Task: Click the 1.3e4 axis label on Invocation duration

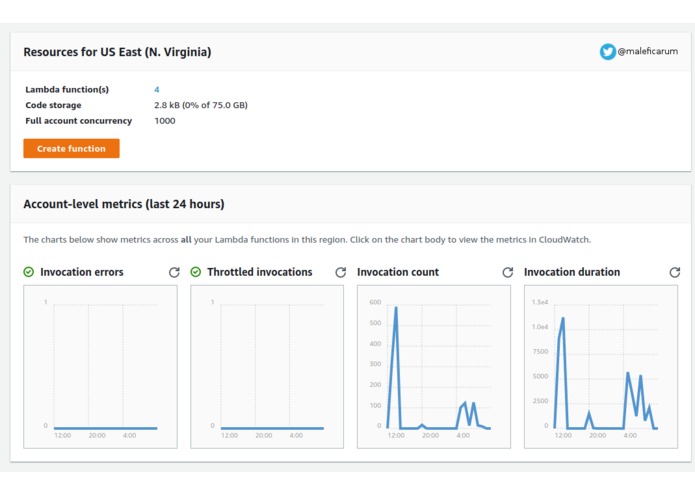Action: pyautogui.click(x=540, y=302)
